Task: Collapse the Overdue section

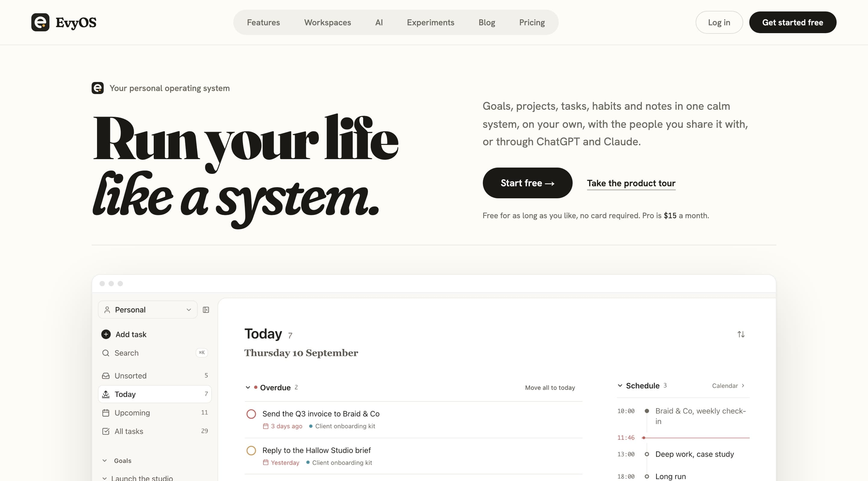Action: [x=248, y=387]
